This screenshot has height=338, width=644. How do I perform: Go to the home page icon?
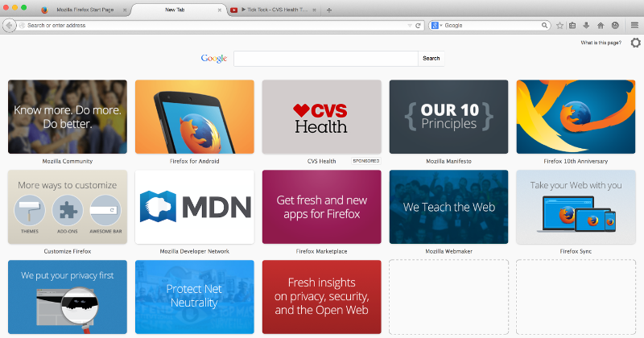(x=601, y=26)
